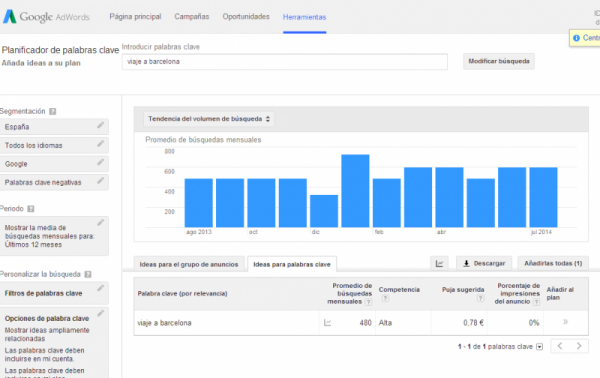This screenshot has width=600, height=378.
Task: Click Palabras clave negativas box
Action: click(x=54, y=182)
